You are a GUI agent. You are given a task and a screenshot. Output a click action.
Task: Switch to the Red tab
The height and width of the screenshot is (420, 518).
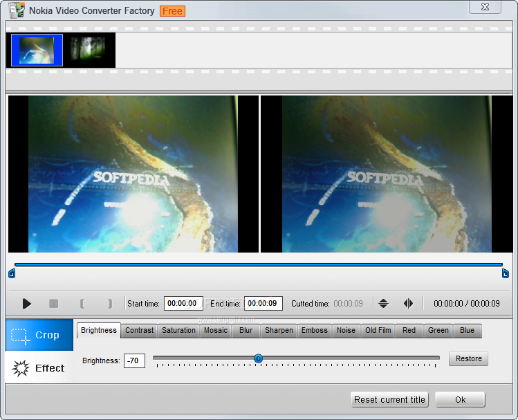(x=409, y=331)
